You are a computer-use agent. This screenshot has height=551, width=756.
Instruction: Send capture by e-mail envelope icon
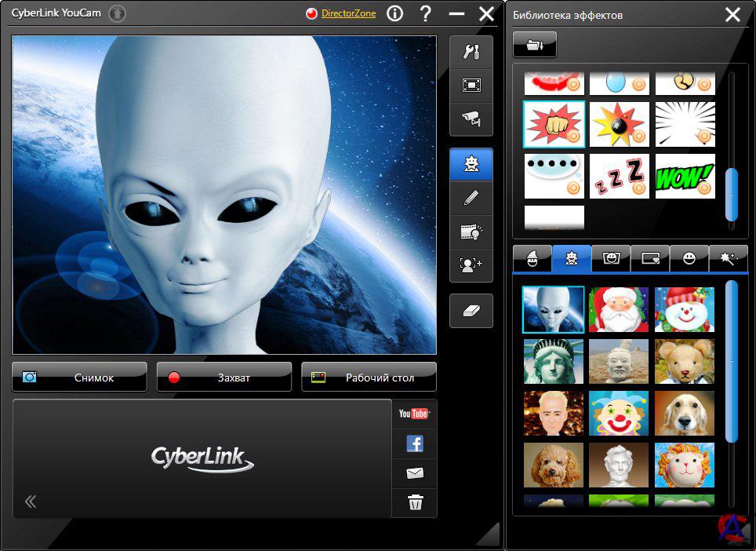coord(414,473)
